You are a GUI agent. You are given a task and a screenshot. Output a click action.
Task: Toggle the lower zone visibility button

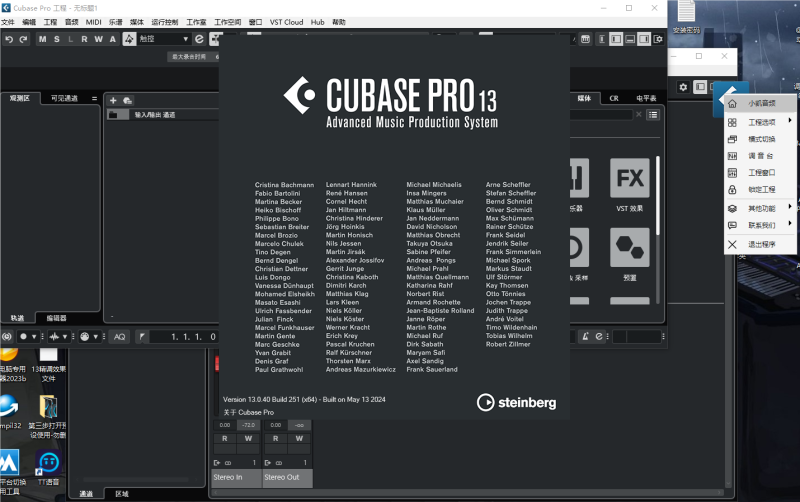pos(630,39)
